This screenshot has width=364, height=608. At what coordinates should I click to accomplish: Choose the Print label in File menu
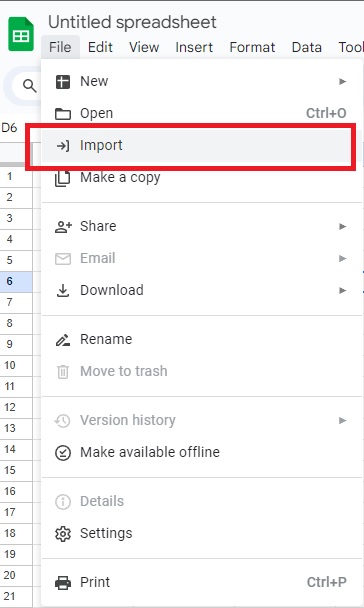tap(95, 582)
